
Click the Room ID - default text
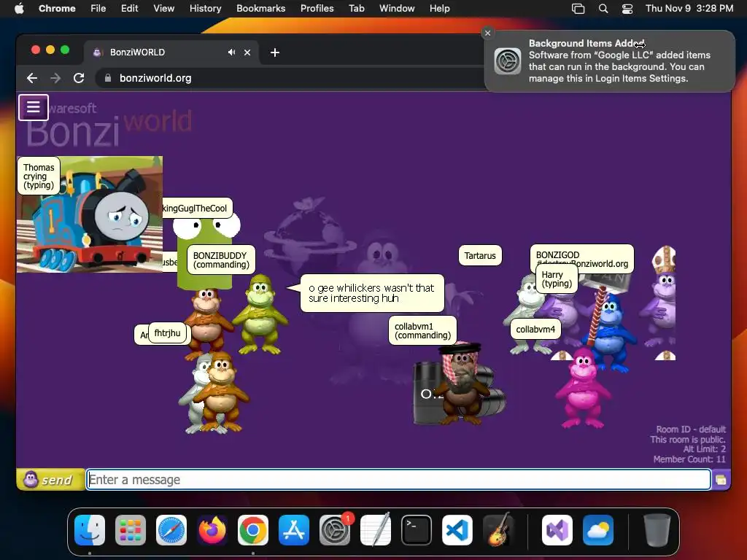(x=691, y=429)
